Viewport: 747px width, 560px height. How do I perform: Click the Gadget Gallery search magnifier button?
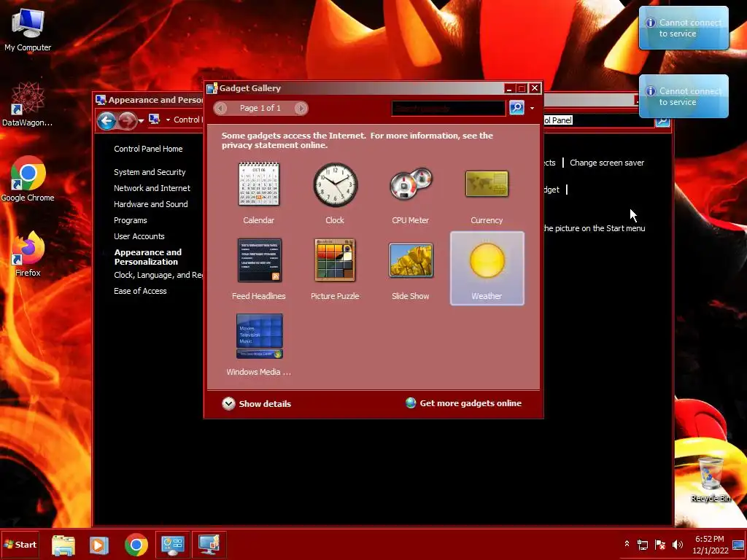click(x=516, y=108)
